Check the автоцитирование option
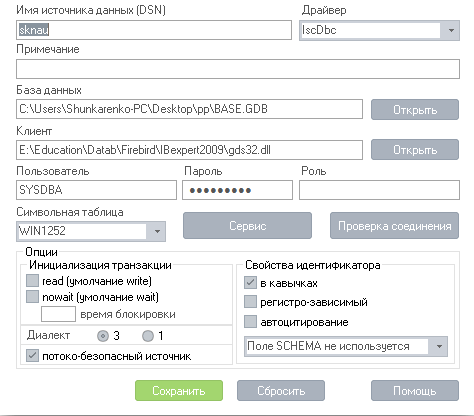The height and width of the screenshot is (416, 474). (x=250, y=322)
